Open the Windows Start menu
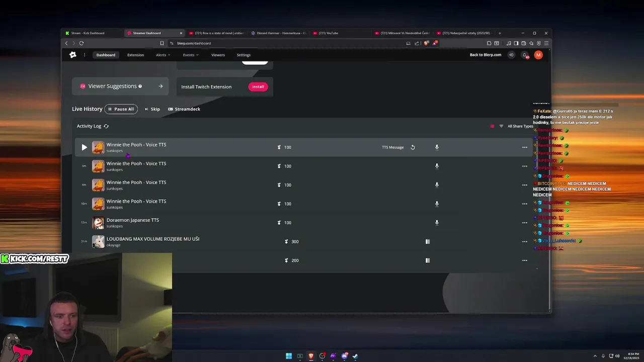Viewport: 644px width, 362px height. pyautogui.click(x=289, y=356)
